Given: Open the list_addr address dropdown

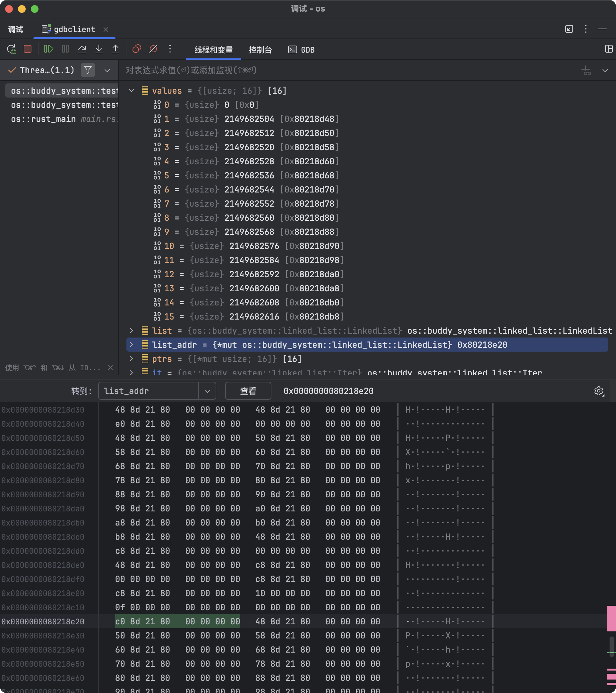Looking at the screenshot, I should pyautogui.click(x=207, y=391).
